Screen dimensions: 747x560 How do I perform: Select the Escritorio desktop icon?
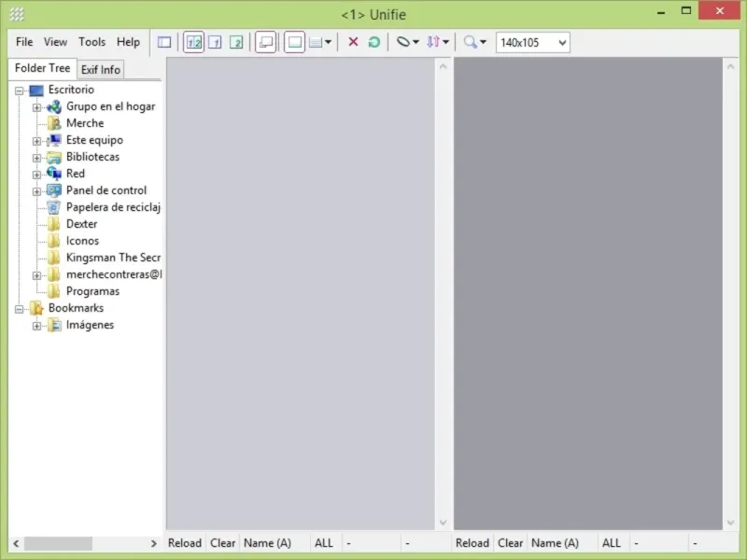point(36,90)
